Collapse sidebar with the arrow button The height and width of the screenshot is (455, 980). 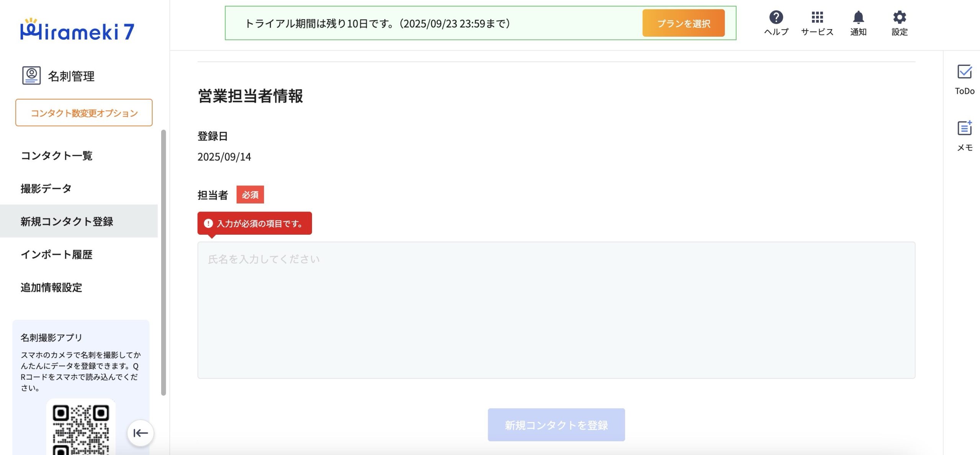(140, 433)
